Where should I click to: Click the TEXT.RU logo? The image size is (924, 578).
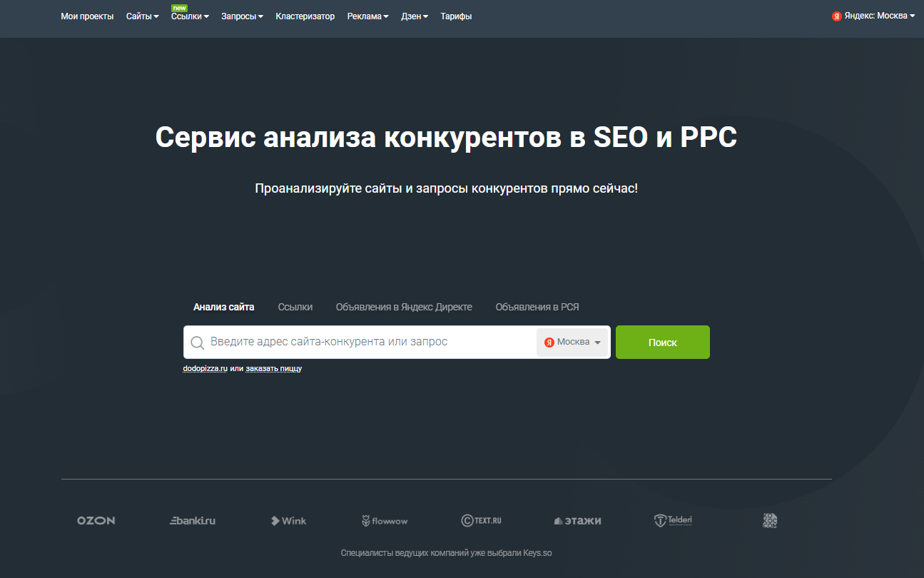pyautogui.click(x=481, y=521)
